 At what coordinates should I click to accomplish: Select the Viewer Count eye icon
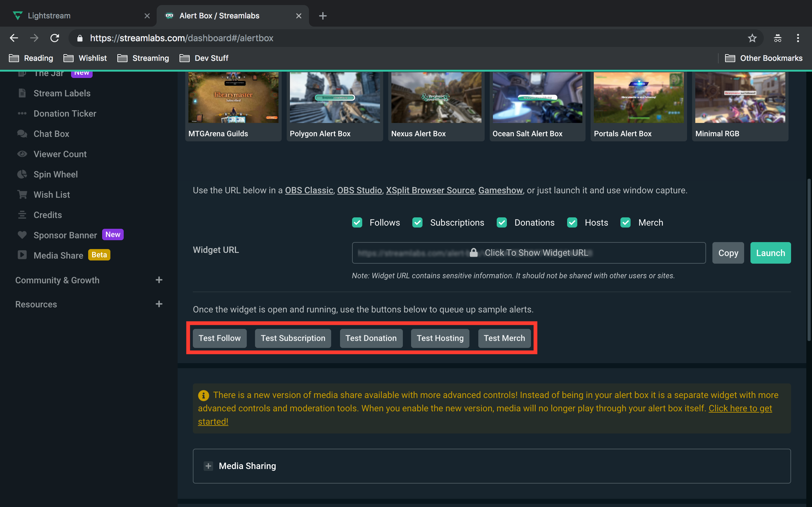22,154
